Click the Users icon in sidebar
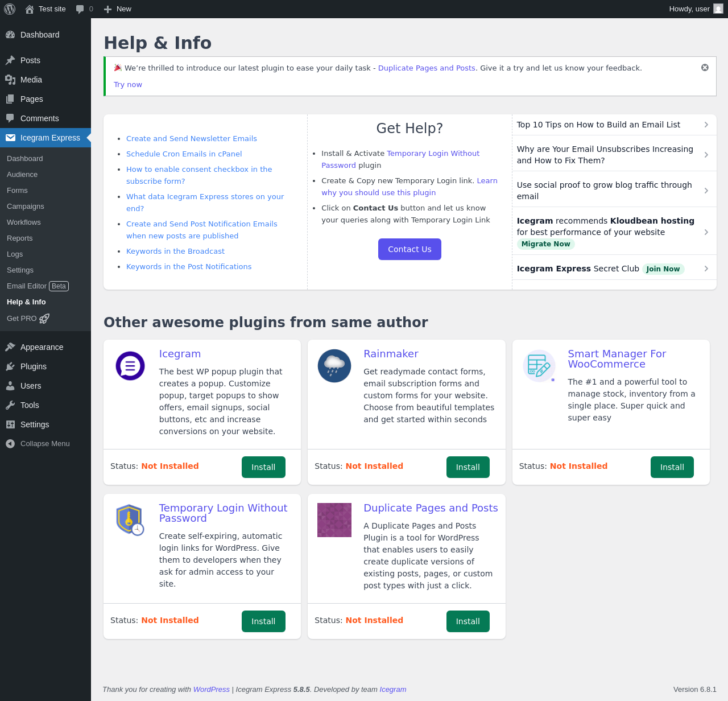The width and height of the screenshot is (728, 701). coord(10,386)
